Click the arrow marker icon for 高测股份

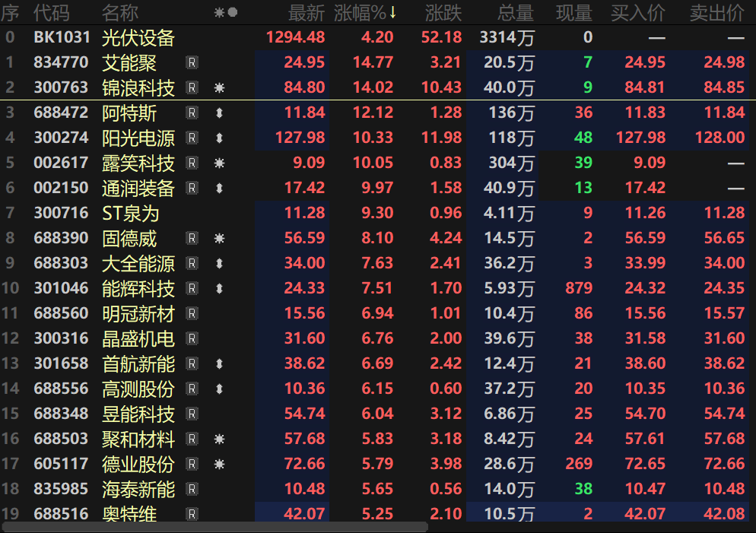tap(219, 389)
